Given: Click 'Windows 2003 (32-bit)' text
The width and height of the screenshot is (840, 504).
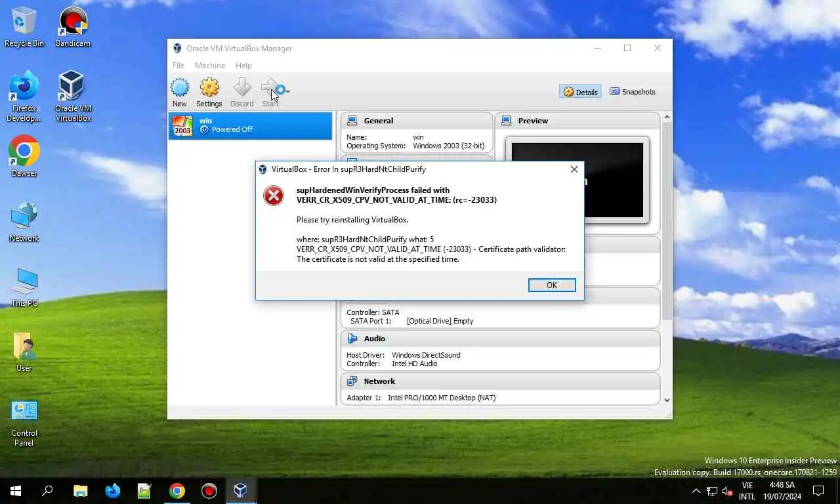Looking at the screenshot, I should point(449,146).
